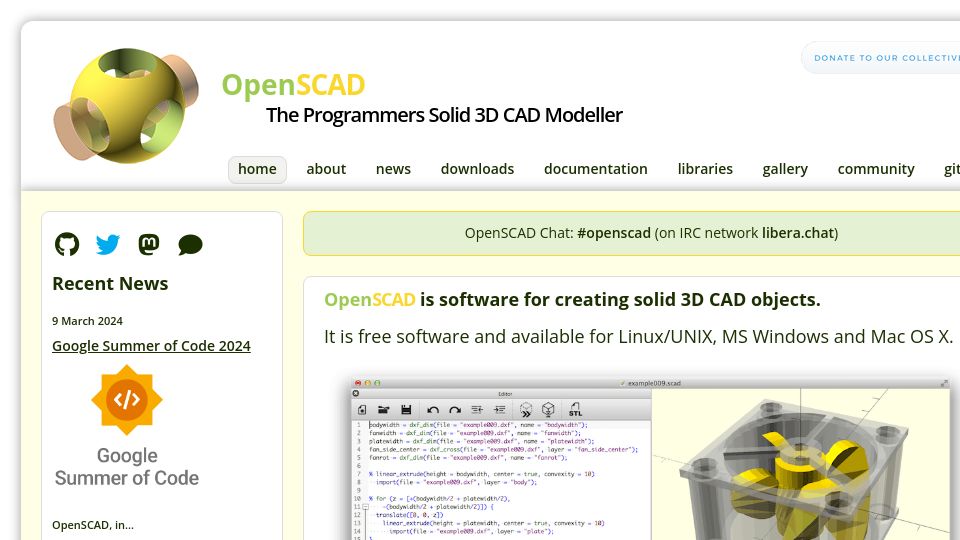960x540 pixels.
Task: Click the 'OpenSCAD, in...' news excerpt
Action: (93, 525)
